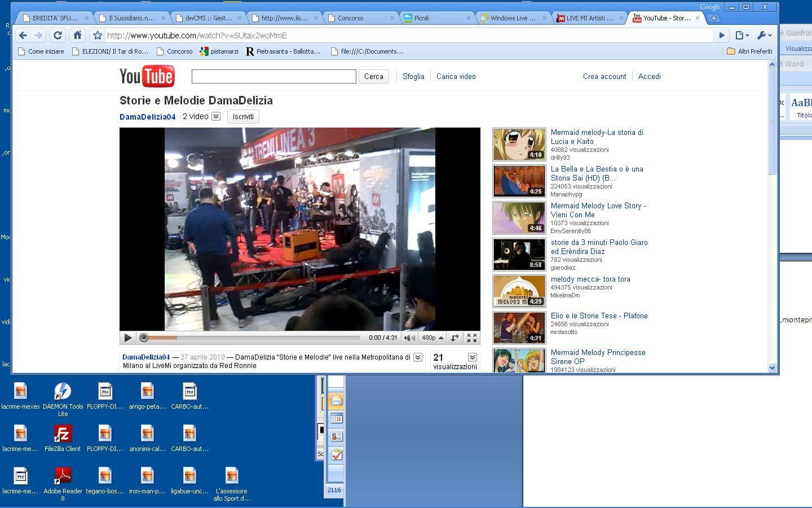Click the Accedi link
Viewport: 812px width, 508px height.
649,76
